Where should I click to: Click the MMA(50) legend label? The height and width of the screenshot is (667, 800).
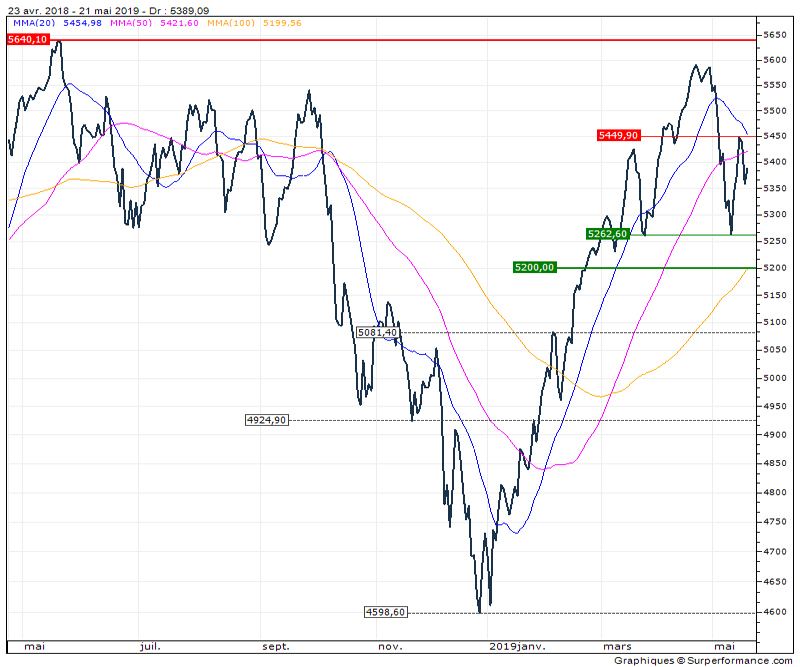coord(131,23)
